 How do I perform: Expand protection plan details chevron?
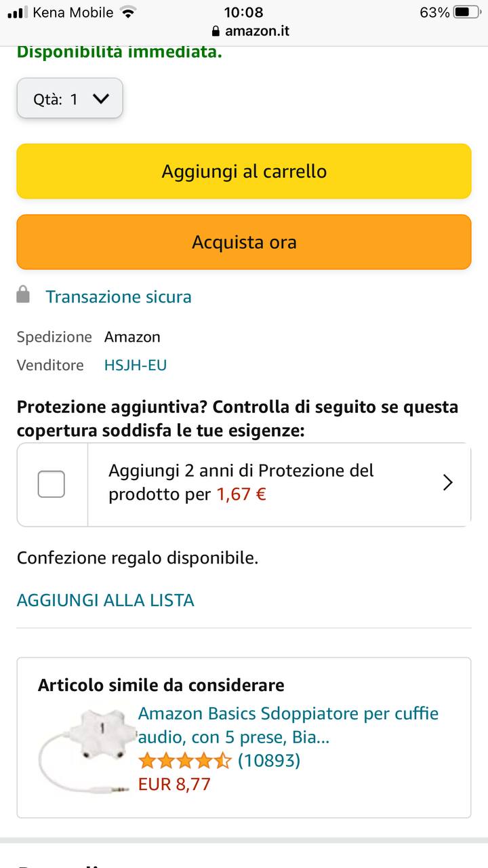coord(447,483)
